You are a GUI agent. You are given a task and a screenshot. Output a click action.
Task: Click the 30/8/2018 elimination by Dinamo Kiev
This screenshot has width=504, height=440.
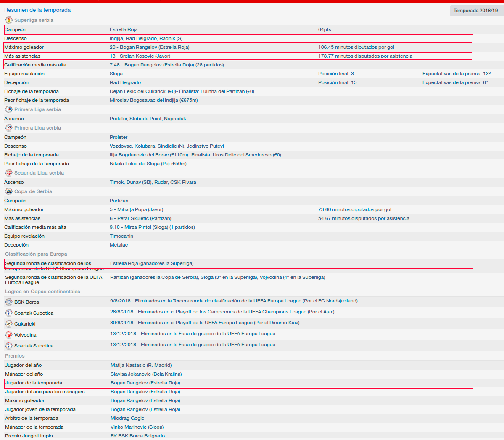pyautogui.click(x=205, y=323)
